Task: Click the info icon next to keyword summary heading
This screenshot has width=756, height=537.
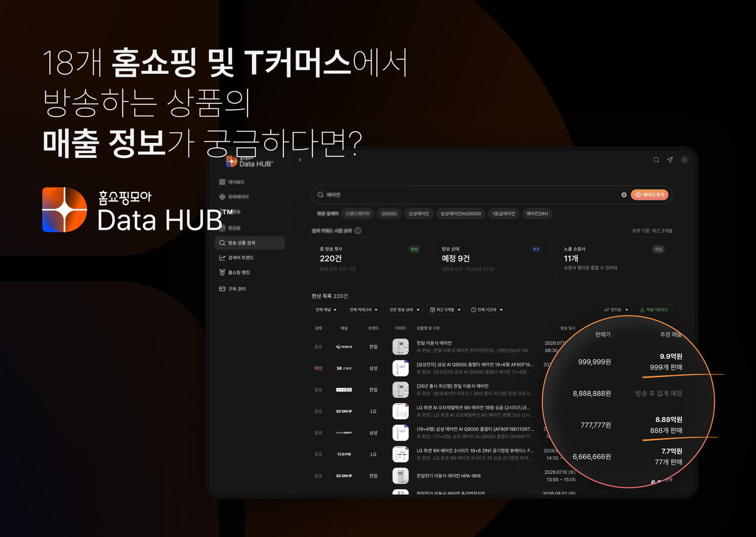Action: pos(358,230)
